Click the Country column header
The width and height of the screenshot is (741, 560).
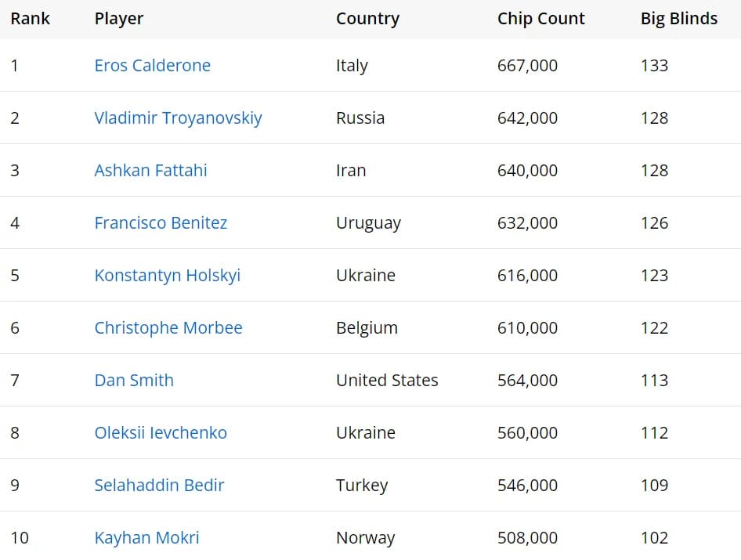pos(367,19)
